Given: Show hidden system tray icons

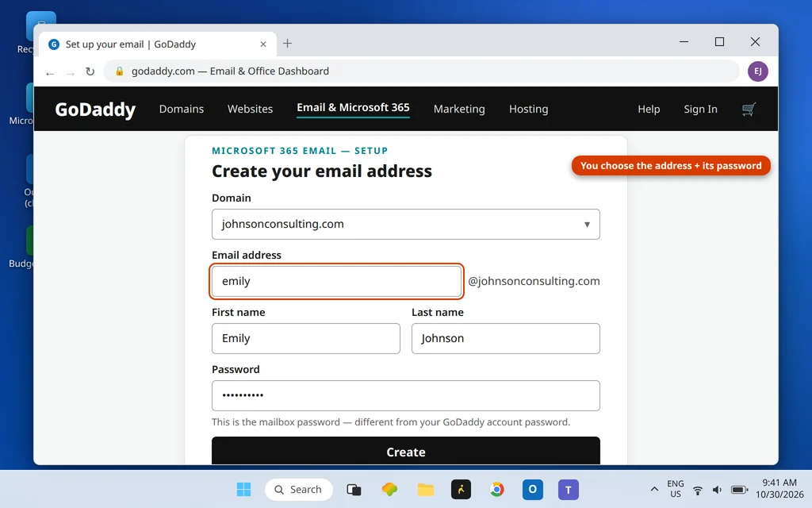Looking at the screenshot, I should pos(654,489).
